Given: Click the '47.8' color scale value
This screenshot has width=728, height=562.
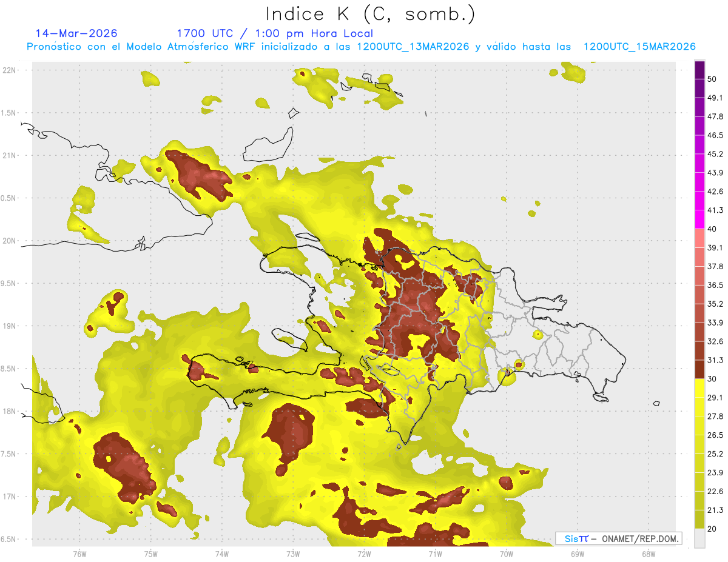Looking at the screenshot, I should [x=716, y=116].
